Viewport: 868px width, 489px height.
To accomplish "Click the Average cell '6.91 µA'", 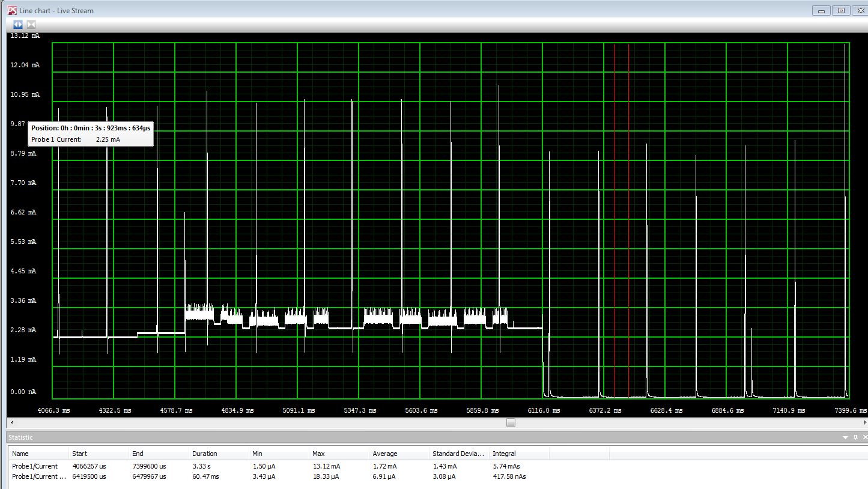I will 384,476.
